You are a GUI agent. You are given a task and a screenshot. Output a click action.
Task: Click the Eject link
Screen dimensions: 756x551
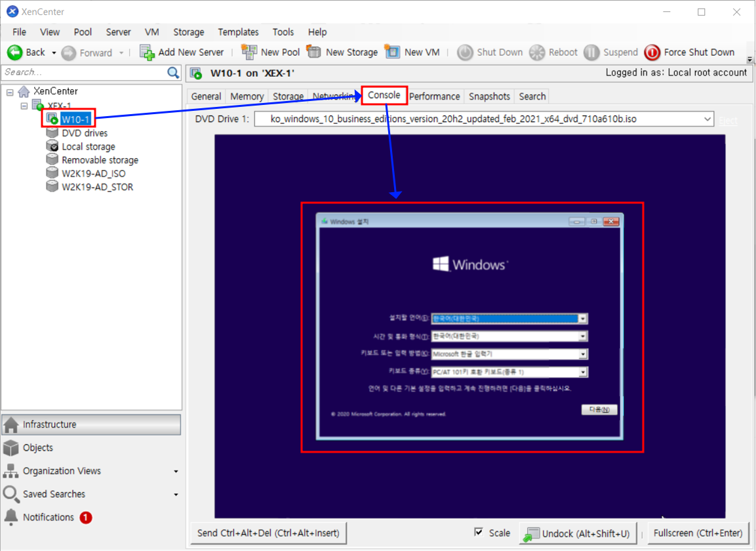click(728, 120)
